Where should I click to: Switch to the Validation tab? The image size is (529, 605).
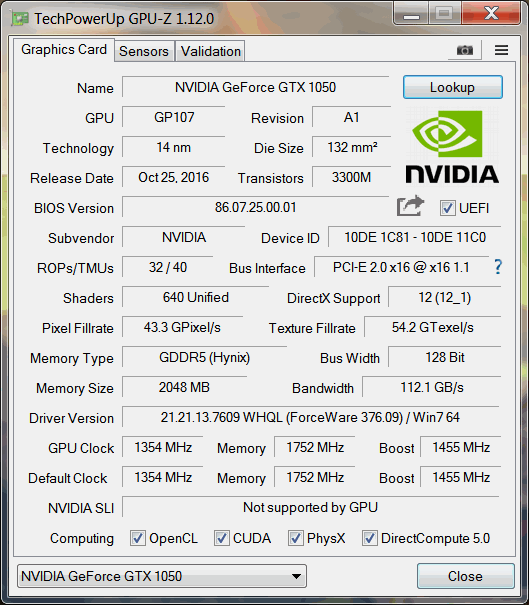coord(211,51)
